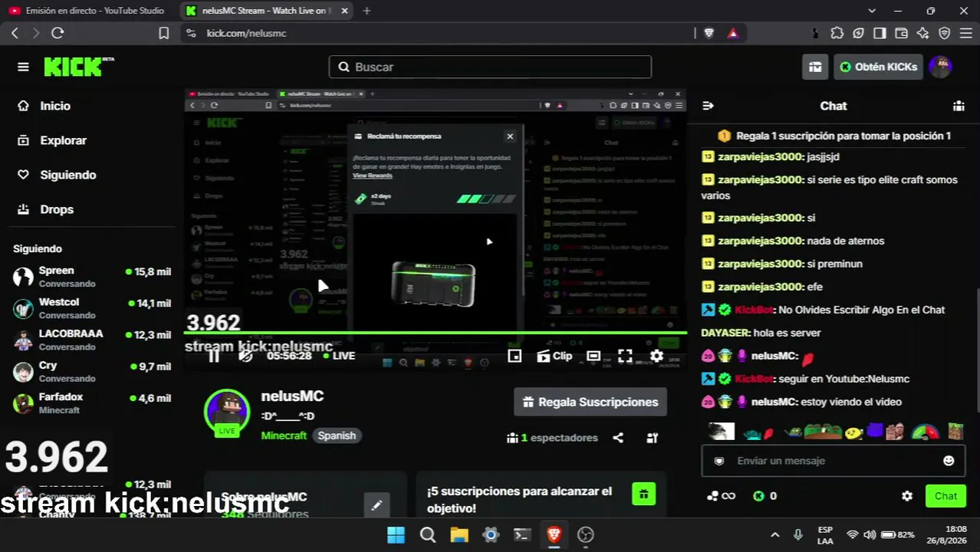The width and height of the screenshot is (980, 552).
Task: Click zarpaviejas3000 on the jasjjsjd message
Action: coord(760,156)
